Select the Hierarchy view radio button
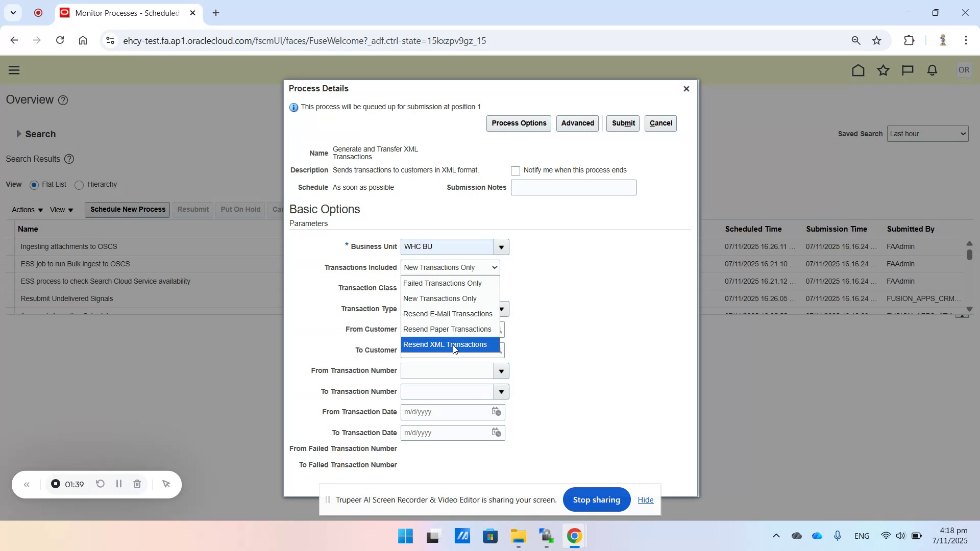Image resolution: width=980 pixels, height=551 pixels. (x=79, y=185)
